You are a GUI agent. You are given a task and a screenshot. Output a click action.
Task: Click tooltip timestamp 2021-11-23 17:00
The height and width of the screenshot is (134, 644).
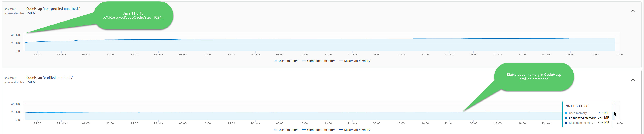pyautogui.click(x=576, y=106)
